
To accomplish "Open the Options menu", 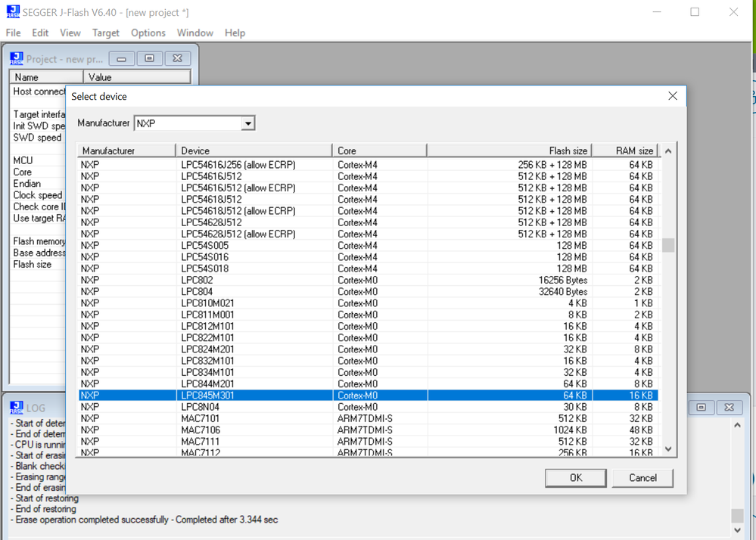I will [148, 33].
